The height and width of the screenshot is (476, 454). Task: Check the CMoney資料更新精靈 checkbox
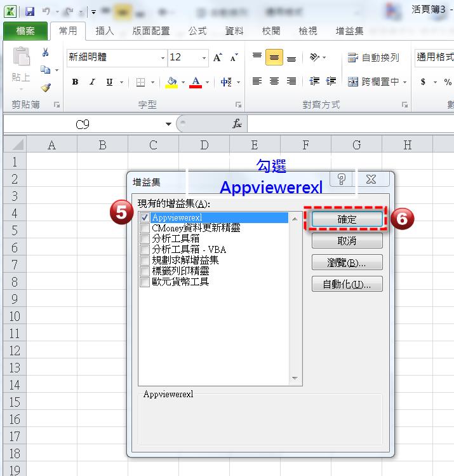[x=145, y=228]
